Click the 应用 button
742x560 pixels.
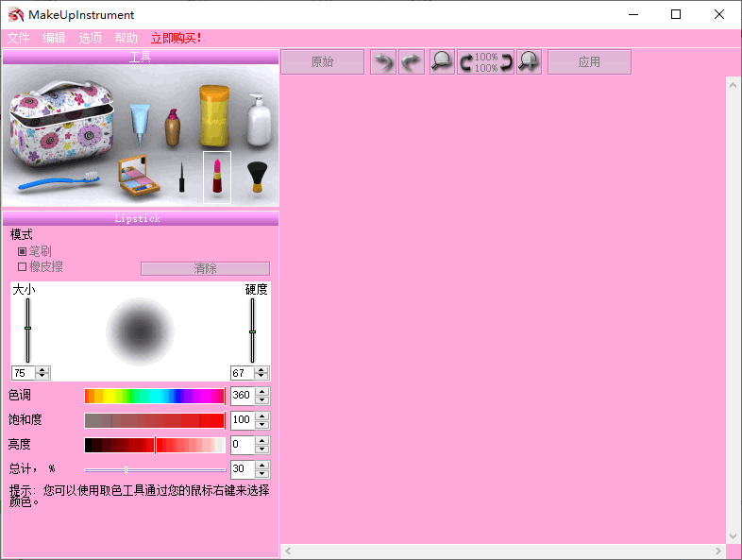click(x=589, y=62)
